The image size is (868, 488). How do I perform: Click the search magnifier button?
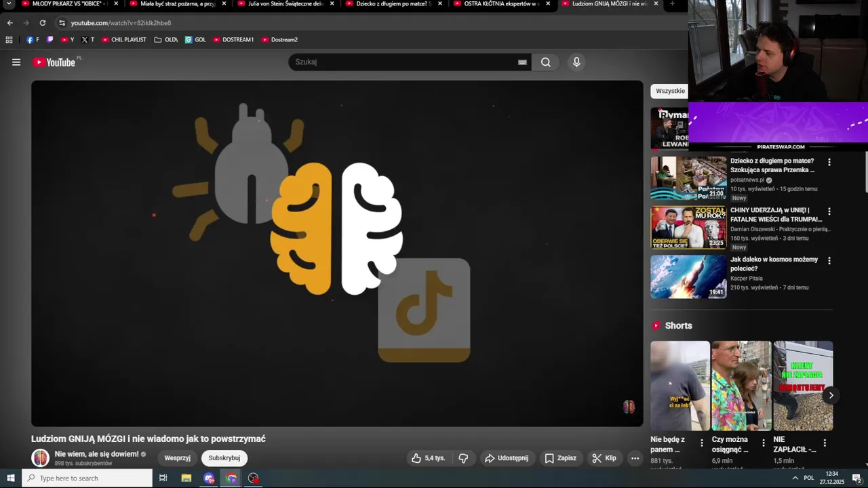click(546, 62)
